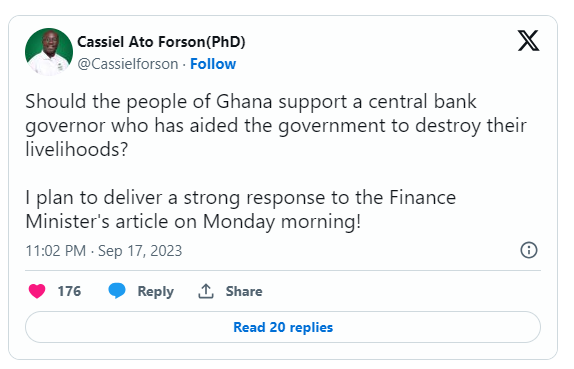Follow the Cassielforson account
The height and width of the screenshot is (369, 574).
pos(213,64)
